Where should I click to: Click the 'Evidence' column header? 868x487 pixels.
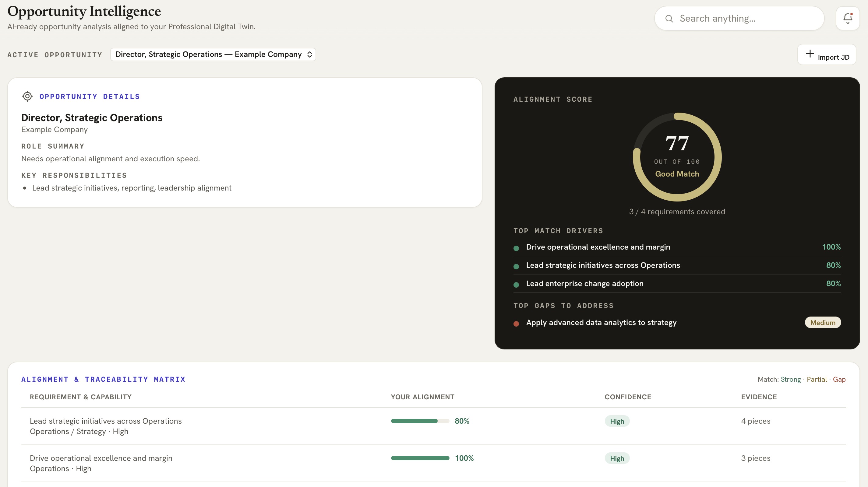coord(759,397)
